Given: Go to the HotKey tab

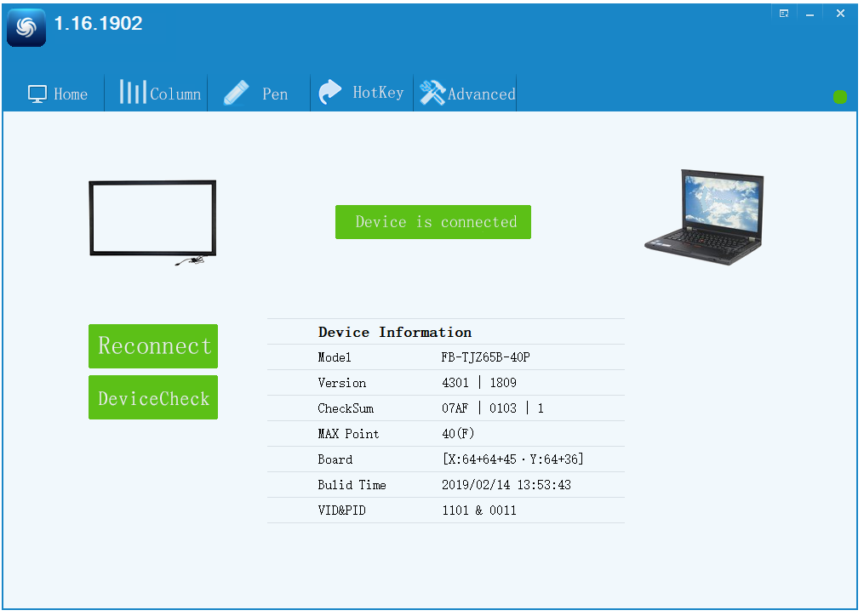Looking at the screenshot, I should [361, 93].
